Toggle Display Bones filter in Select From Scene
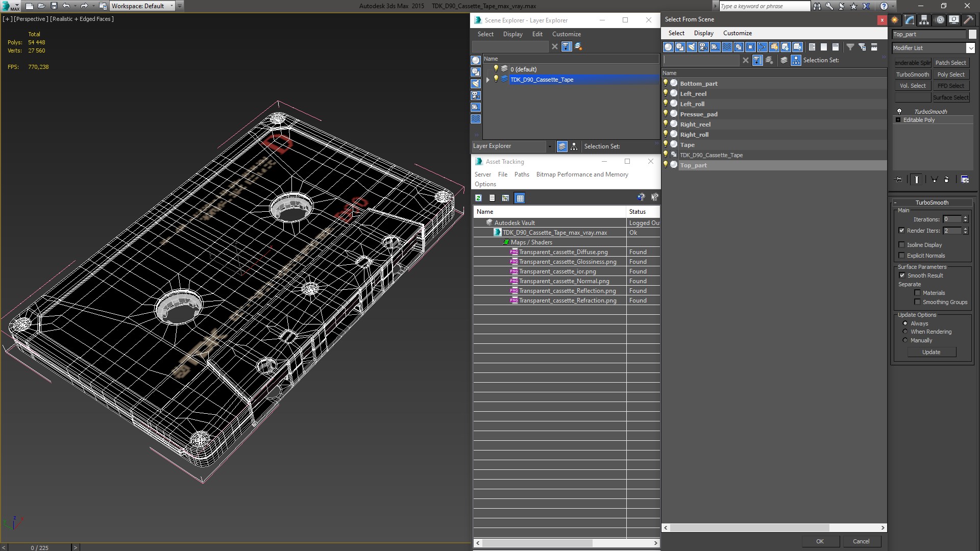 click(762, 47)
